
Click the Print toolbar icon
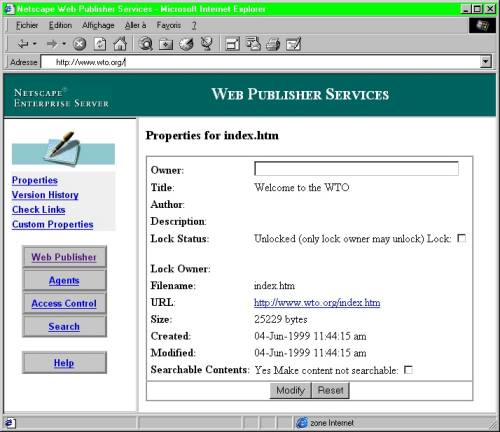click(273, 44)
